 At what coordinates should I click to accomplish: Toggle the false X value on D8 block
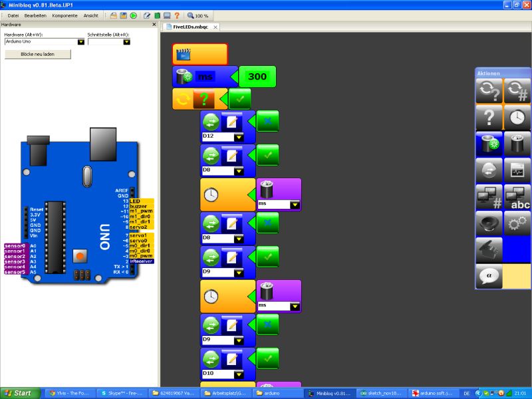coord(268,223)
